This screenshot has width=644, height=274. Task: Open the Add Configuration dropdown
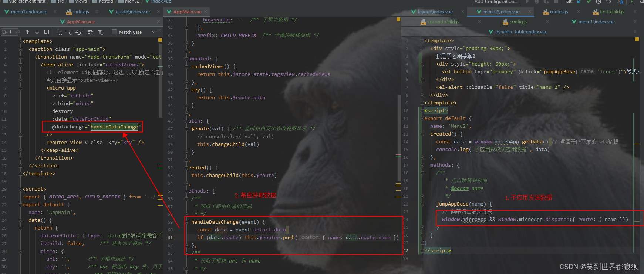(496, 2)
